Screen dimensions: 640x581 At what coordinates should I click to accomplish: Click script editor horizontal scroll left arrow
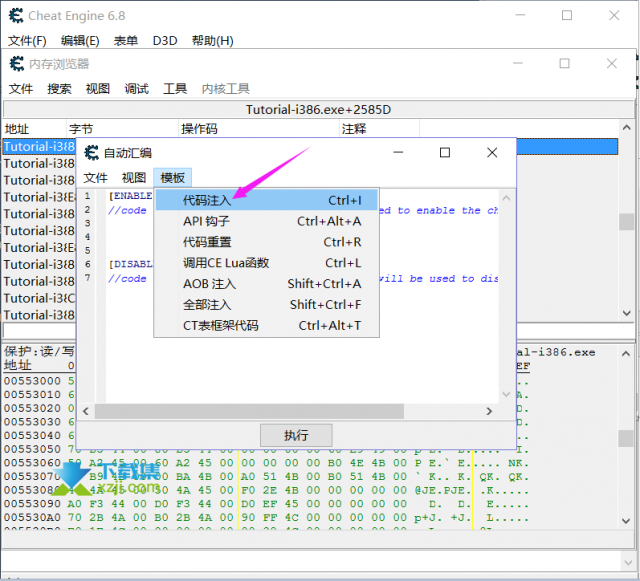pyautogui.click(x=86, y=412)
